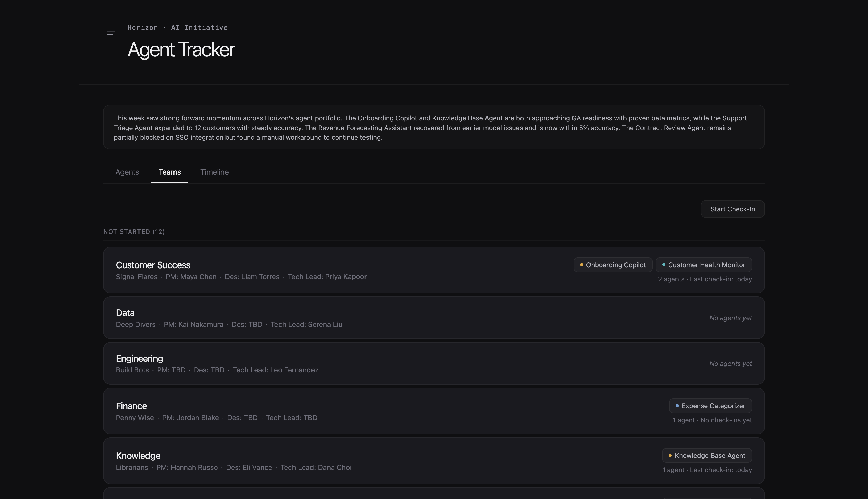
Task: Click the blue status dot on Expense Categorizer
Action: [x=677, y=406]
